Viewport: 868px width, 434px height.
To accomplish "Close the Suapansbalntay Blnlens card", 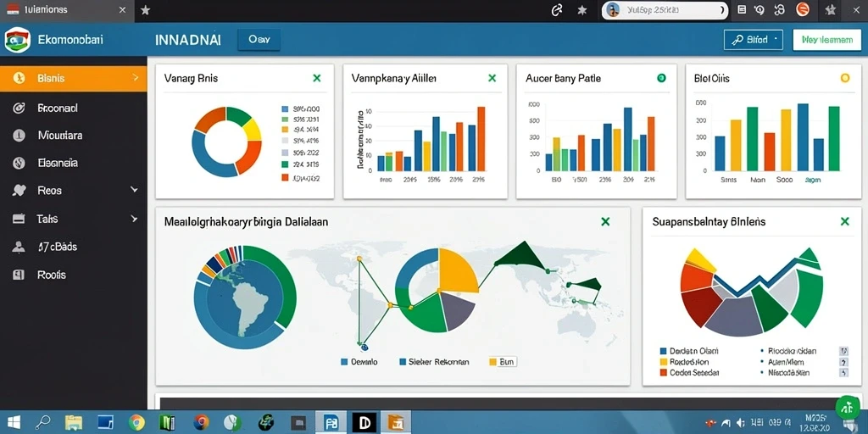I will click(x=845, y=222).
